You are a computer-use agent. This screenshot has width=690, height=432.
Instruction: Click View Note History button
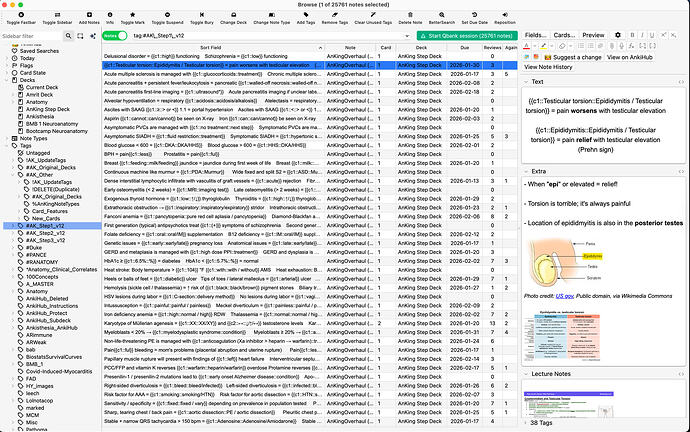548,67
